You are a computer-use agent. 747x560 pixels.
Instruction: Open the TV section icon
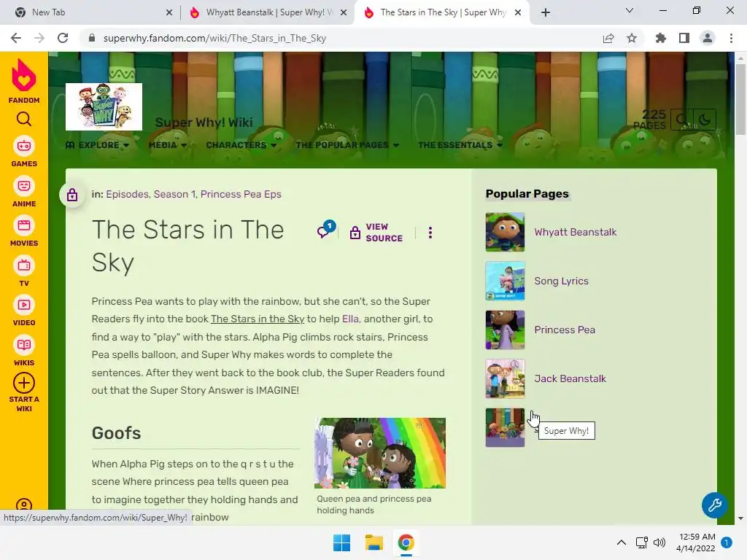pyautogui.click(x=24, y=265)
